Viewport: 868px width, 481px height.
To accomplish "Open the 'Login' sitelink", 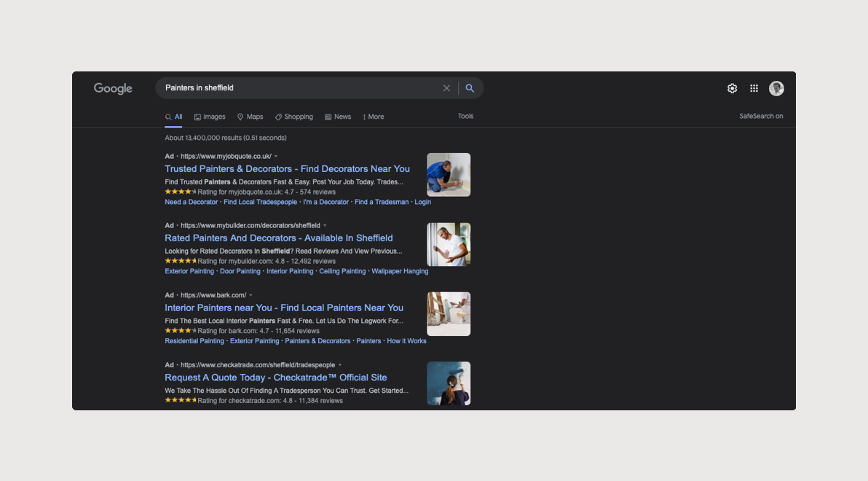I will tap(422, 203).
